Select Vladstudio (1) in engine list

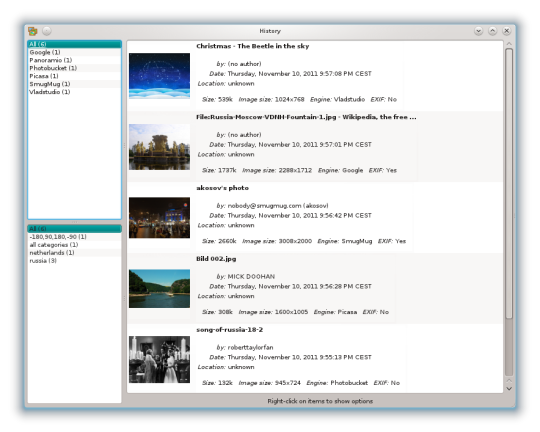click(x=74, y=92)
